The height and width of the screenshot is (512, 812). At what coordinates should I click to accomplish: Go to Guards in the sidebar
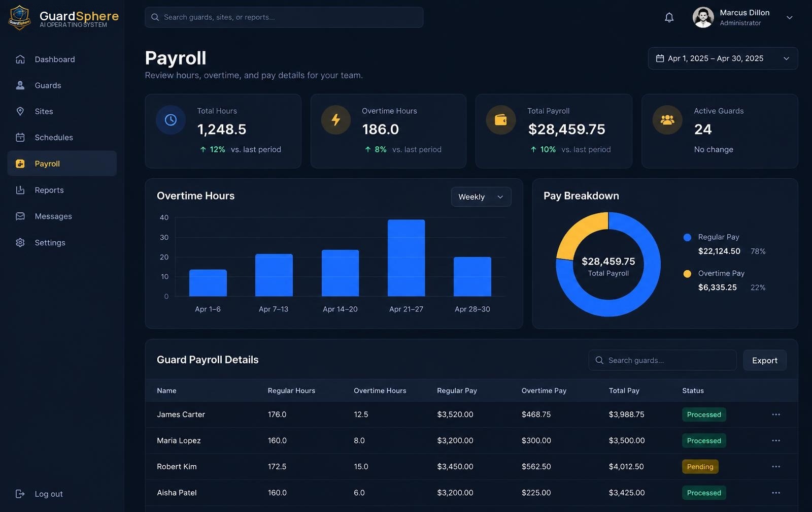click(x=62, y=85)
